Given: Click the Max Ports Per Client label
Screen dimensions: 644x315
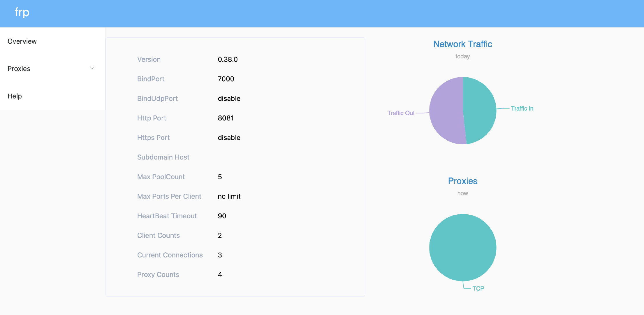Looking at the screenshot, I should (x=169, y=196).
